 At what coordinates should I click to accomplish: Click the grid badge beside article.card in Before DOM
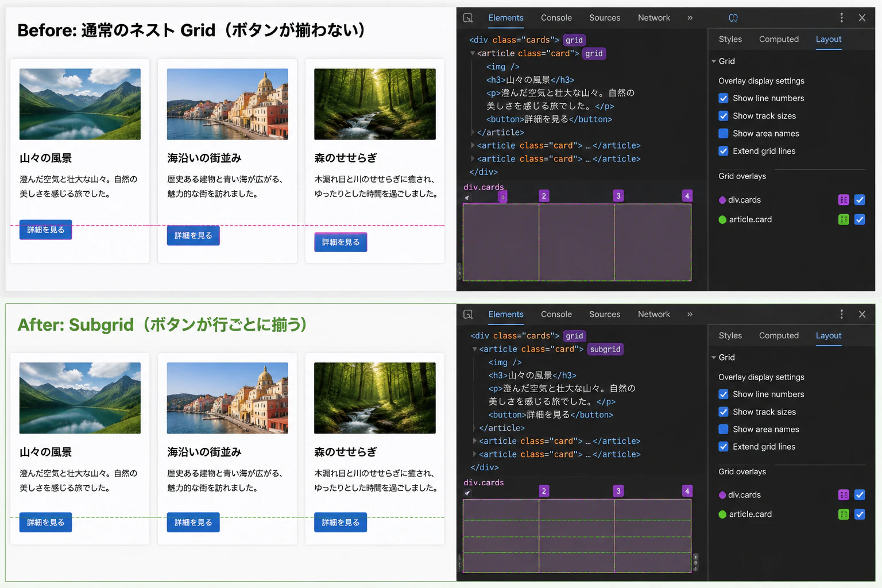(594, 53)
